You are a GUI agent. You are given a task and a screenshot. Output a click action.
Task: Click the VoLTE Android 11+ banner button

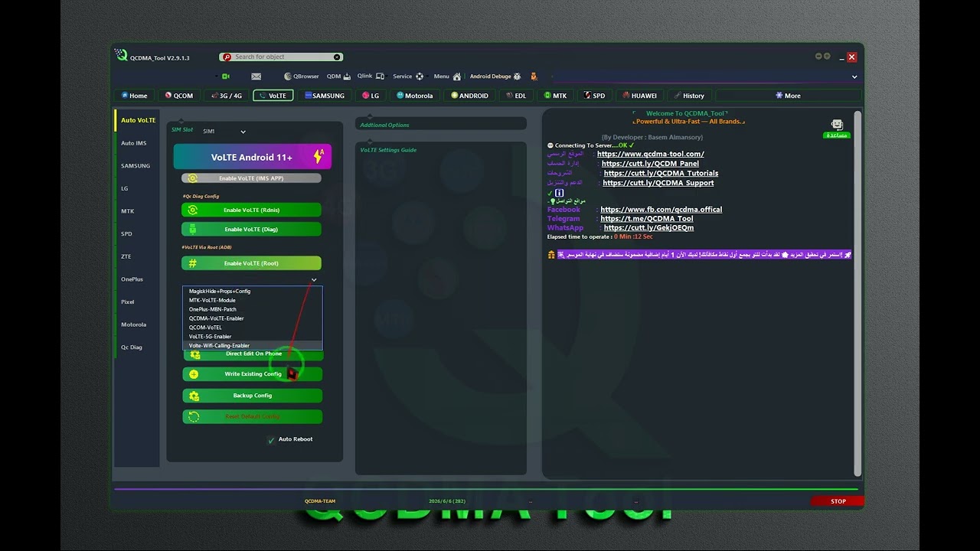pyautogui.click(x=253, y=157)
